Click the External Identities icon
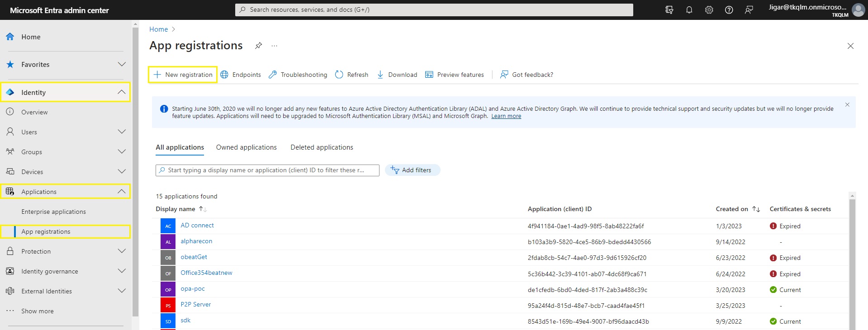This screenshot has height=330, width=868. 10,291
